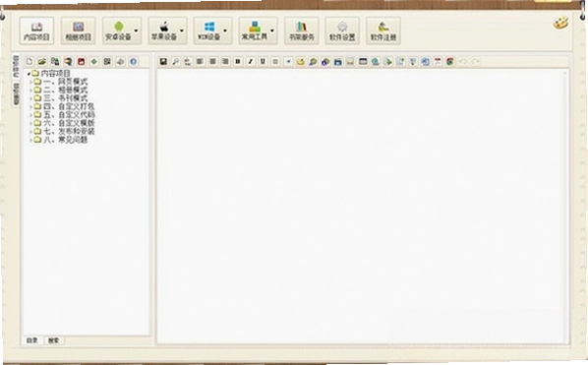
Task: Click the open folder icon in left toolbar
Action: click(x=42, y=62)
